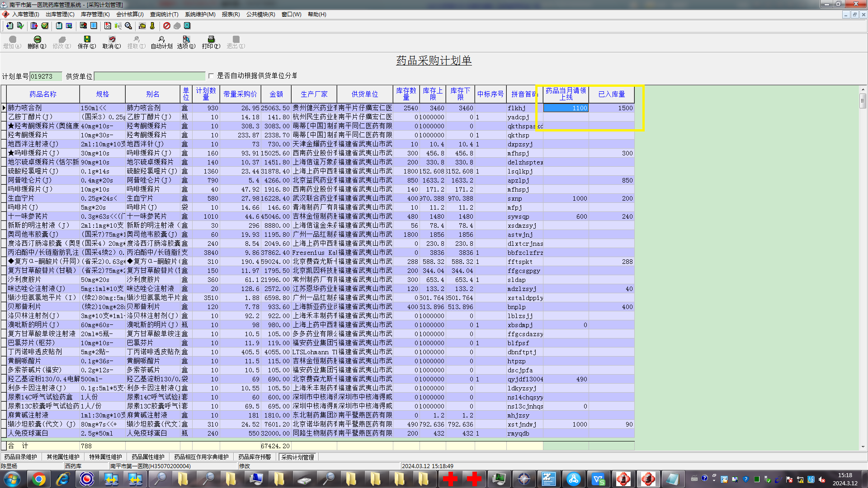Click the 金额 column header
Image resolution: width=868 pixels, height=488 pixels.
coord(276,94)
